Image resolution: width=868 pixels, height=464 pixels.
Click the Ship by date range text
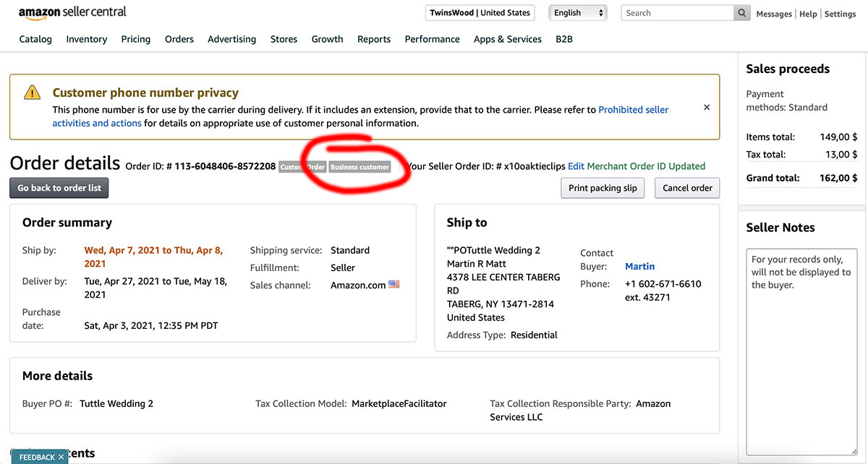tap(153, 257)
